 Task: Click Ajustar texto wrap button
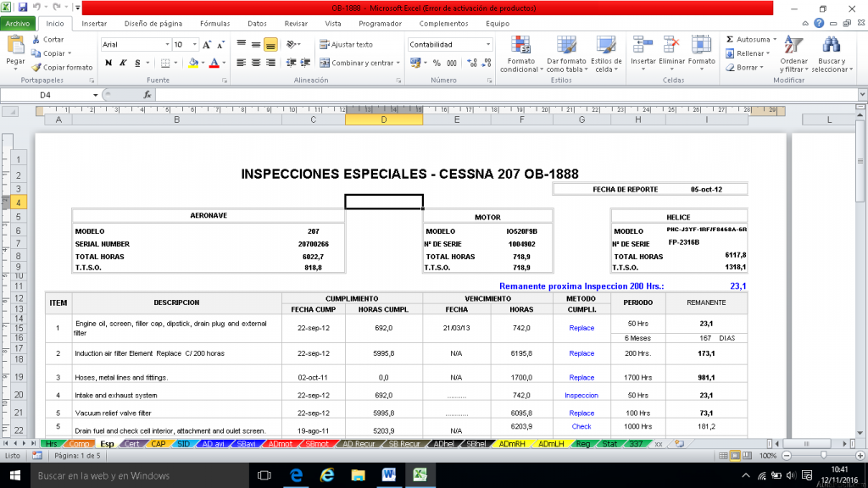pos(347,45)
